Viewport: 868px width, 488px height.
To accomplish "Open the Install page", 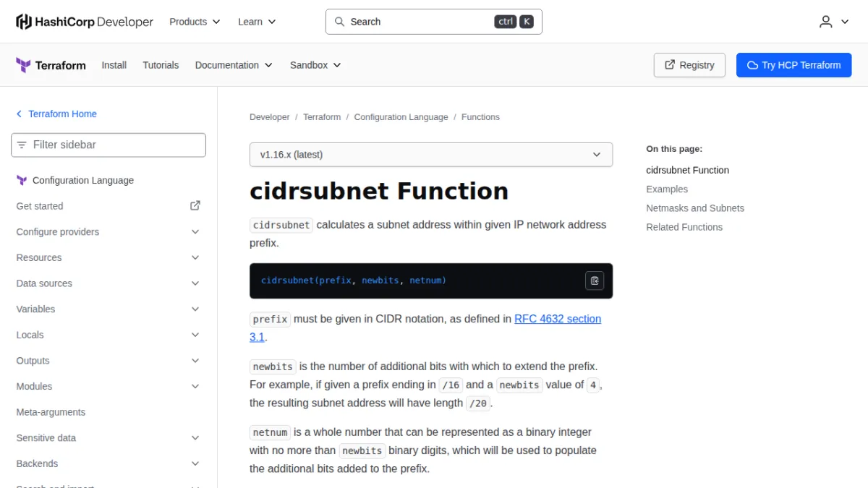I will click(x=114, y=65).
